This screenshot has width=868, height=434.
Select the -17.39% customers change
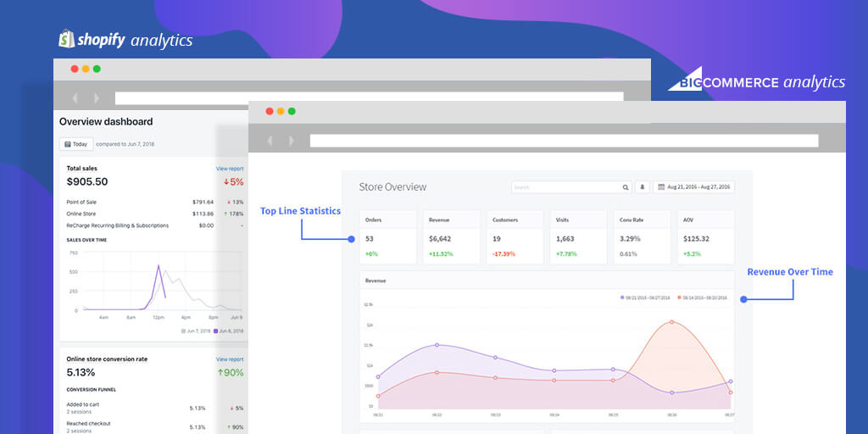click(x=504, y=254)
